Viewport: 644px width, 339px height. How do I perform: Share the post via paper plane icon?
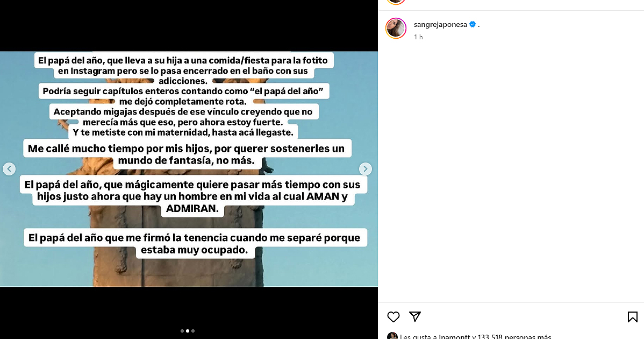pyautogui.click(x=415, y=316)
